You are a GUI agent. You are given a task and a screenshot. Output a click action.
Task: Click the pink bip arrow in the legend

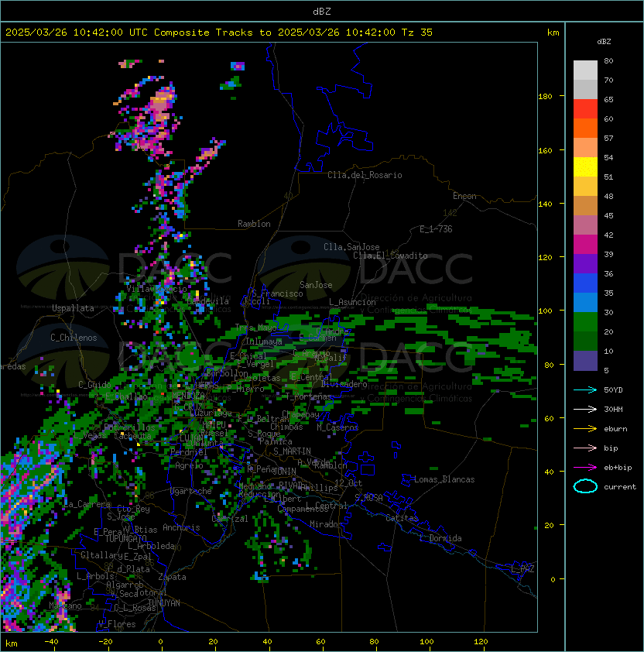click(585, 448)
